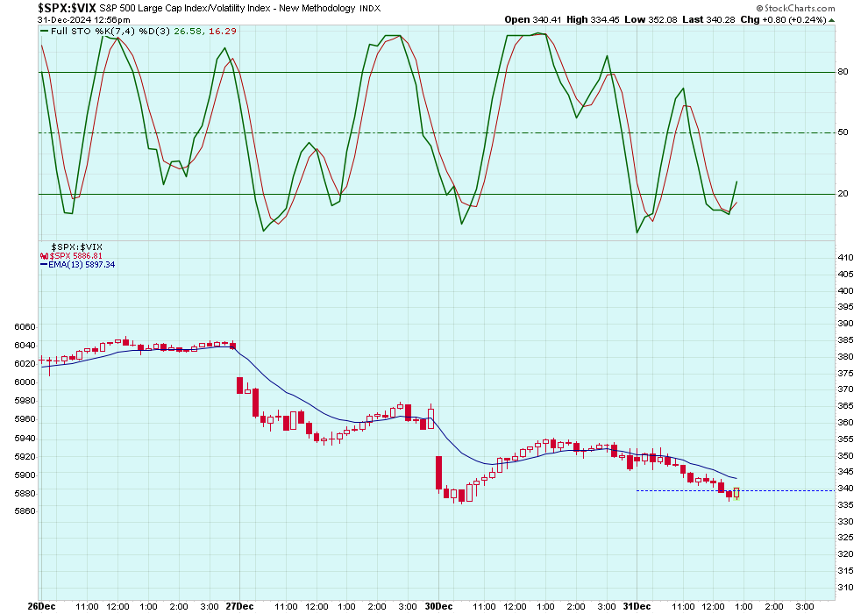Click the stochastic 20 oversold level label
This screenshot has width=868, height=614.
[843, 194]
